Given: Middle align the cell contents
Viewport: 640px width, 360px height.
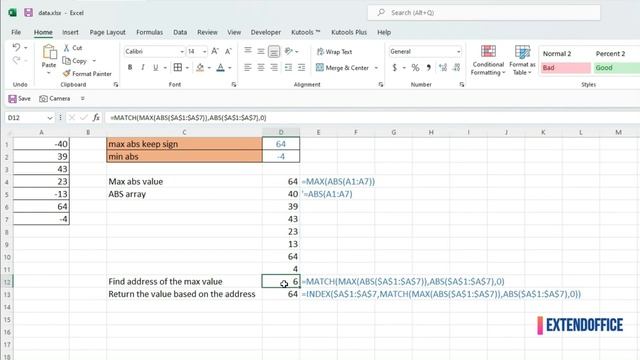Looking at the screenshot, I should point(261,51).
